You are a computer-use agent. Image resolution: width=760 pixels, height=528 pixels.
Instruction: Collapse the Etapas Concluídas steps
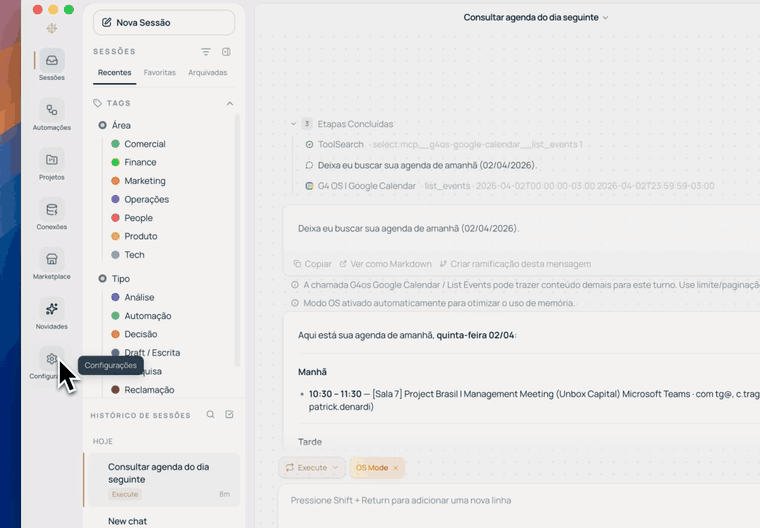pyautogui.click(x=293, y=124)
